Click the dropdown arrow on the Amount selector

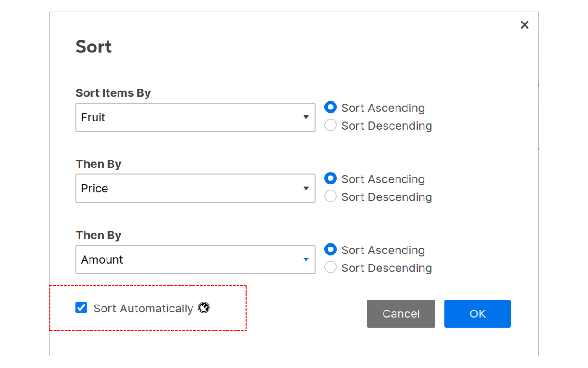pyautogui.click(x=306, y=259)
